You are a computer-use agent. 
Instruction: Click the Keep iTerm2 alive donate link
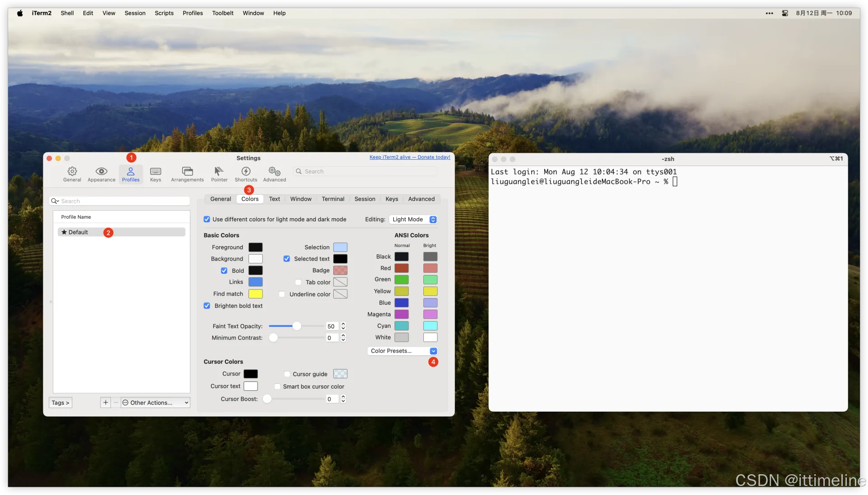409,157
